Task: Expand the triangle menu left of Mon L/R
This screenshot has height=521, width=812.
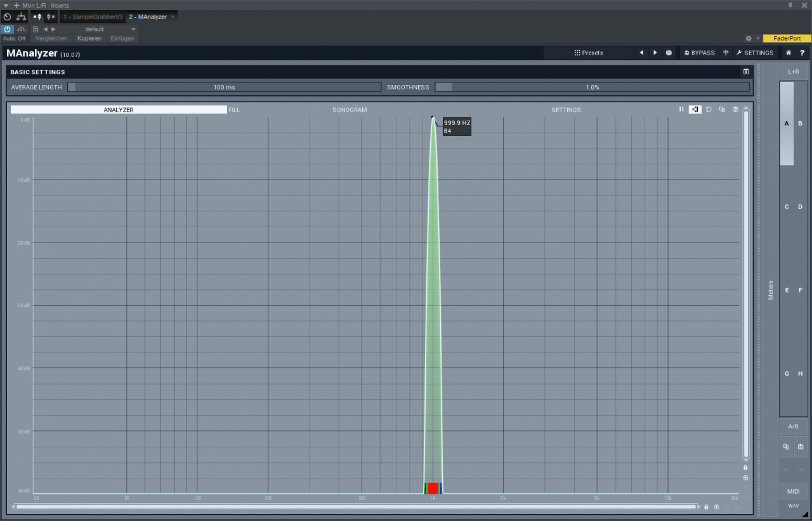Action: (6, 5)
